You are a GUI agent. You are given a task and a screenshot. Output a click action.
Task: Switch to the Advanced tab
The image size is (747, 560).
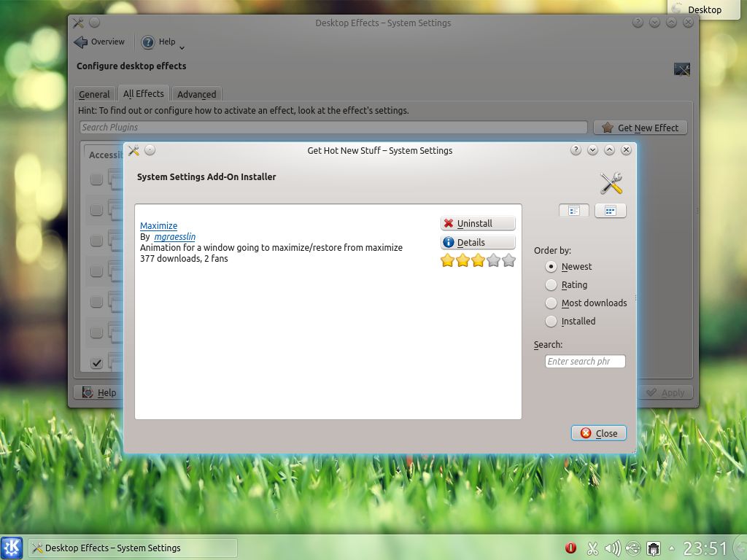coord(197,94)
